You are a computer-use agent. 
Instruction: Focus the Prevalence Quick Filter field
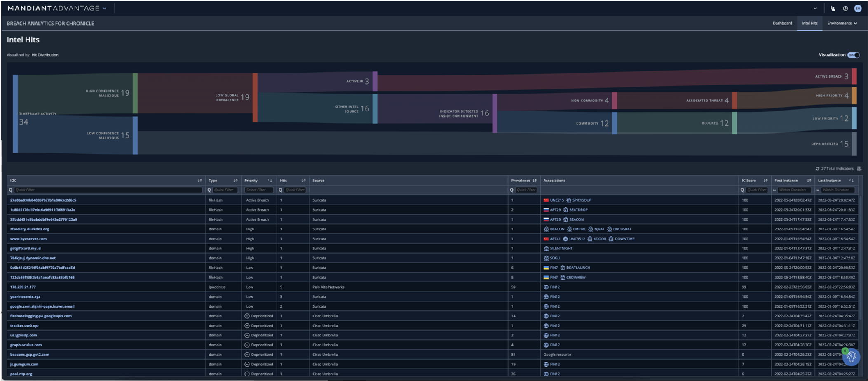pyautogui.click(x=526, y=190)
